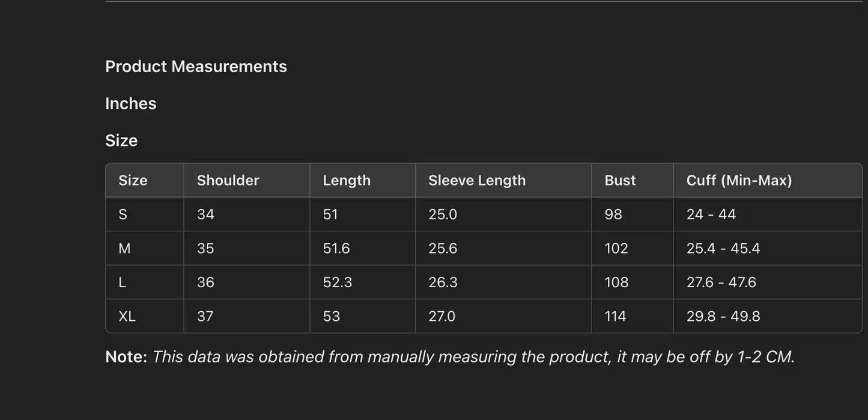Select the Sleeve Length column header
This screenshot has width=868, height=420.
[x=476, y=180]
